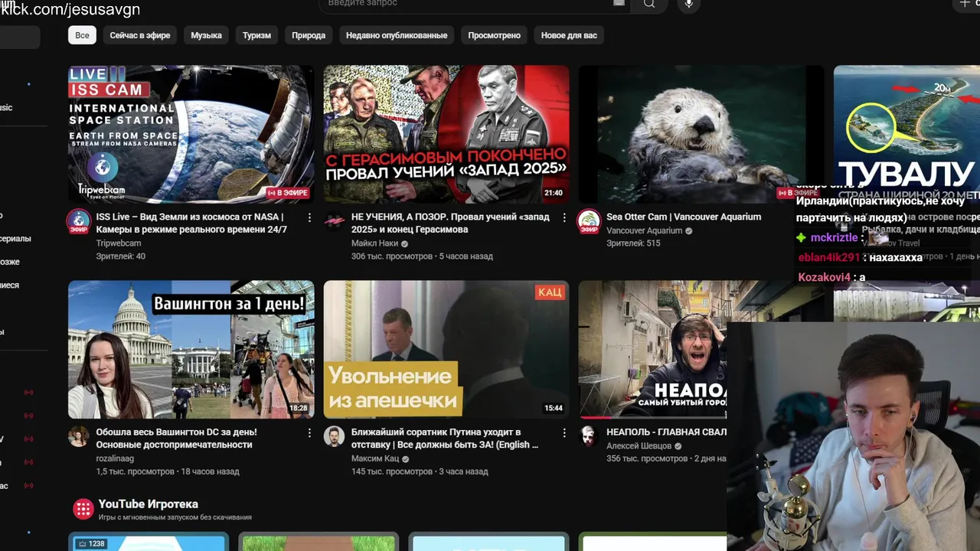The image size is (980, 551).
Task: Go to the Алексей Шевцов channel name
Action: coord(639,445)
